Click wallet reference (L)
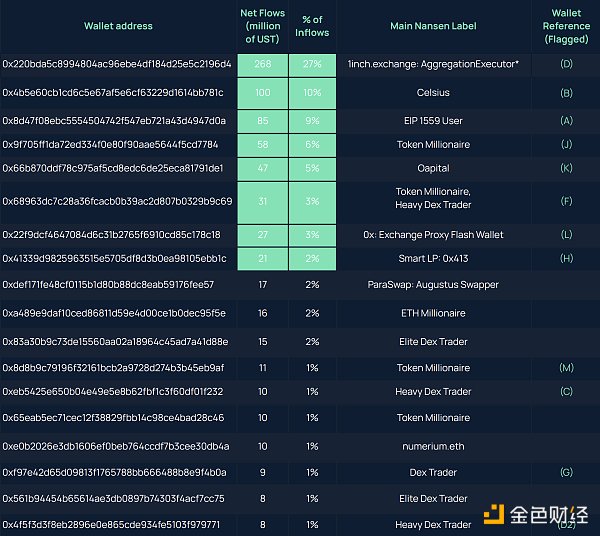 click(x=566, y=235)
